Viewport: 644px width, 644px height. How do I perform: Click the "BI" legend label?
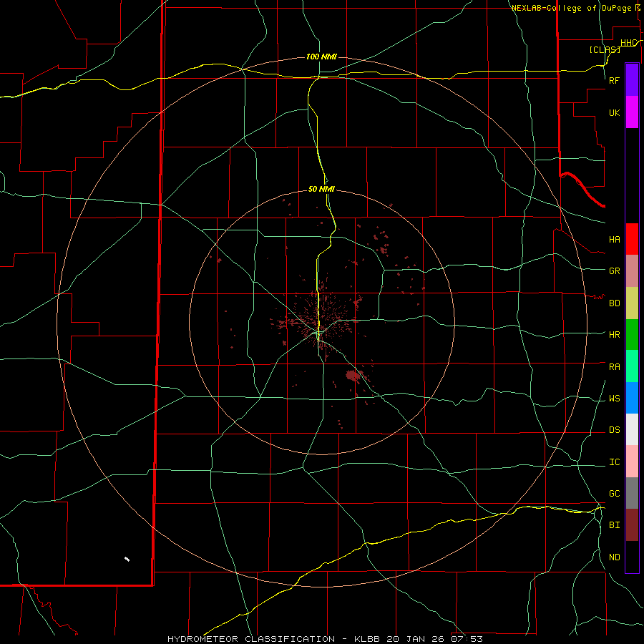coord(614,525)
